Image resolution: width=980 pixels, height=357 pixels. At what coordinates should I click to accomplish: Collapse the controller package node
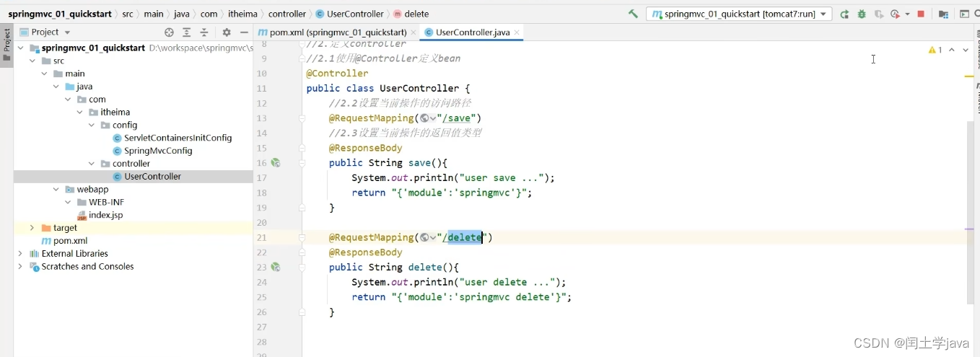(x=91, y=164)
